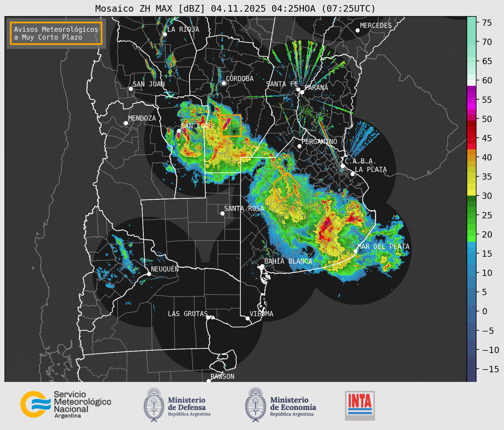Click the SANTA ROSA city label
Screen dimensions: 504x430
(x=244, y=208)
